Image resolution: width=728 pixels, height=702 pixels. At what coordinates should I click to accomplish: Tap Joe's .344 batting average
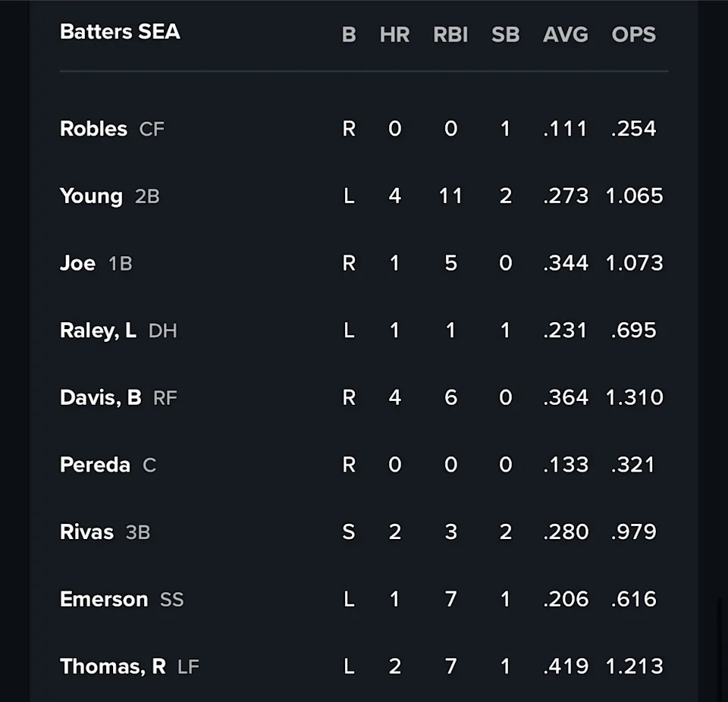(565, 263)
